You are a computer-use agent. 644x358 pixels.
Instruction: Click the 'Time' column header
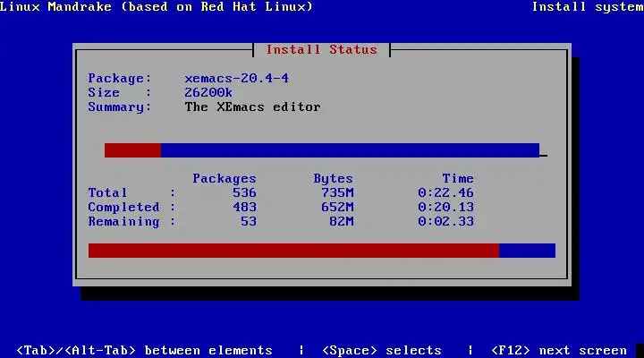(x=458, y=178)
